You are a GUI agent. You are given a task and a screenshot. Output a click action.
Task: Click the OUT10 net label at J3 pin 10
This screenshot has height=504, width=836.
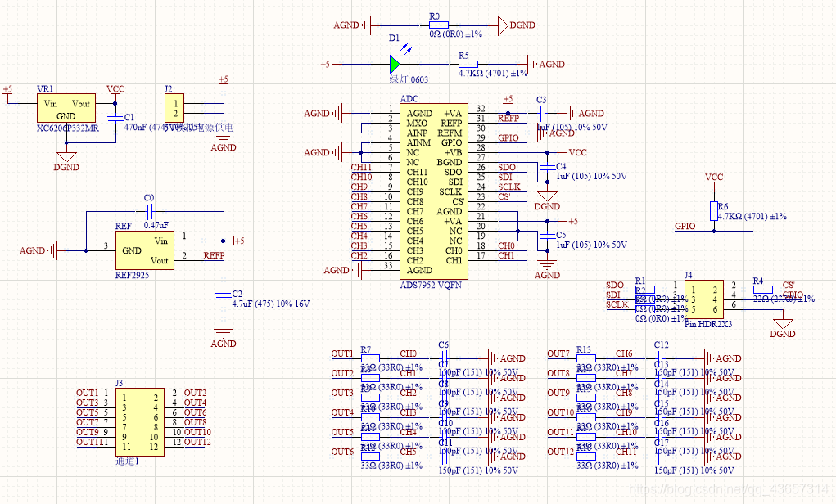(x=197, y=432)
